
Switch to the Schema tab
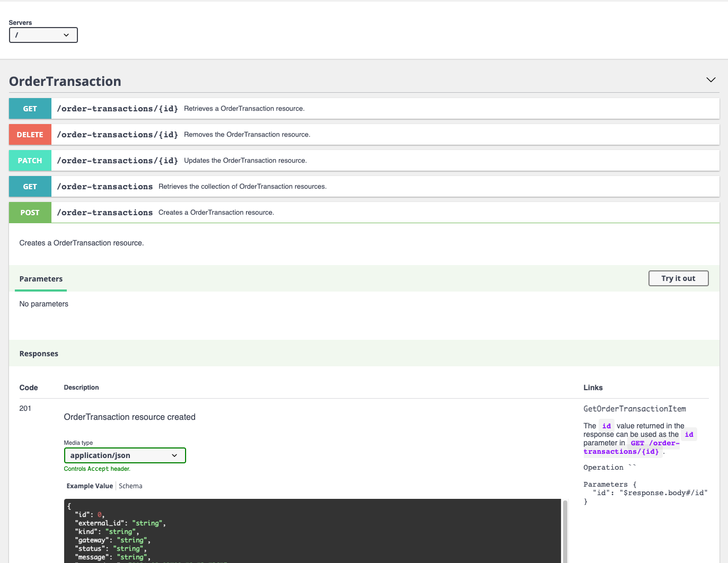(x=130, y=486)
